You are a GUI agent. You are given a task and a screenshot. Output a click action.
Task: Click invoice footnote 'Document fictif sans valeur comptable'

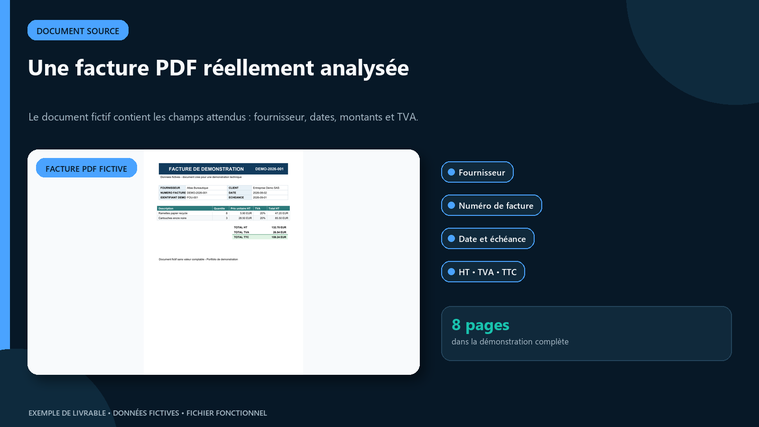pos(182,259)
